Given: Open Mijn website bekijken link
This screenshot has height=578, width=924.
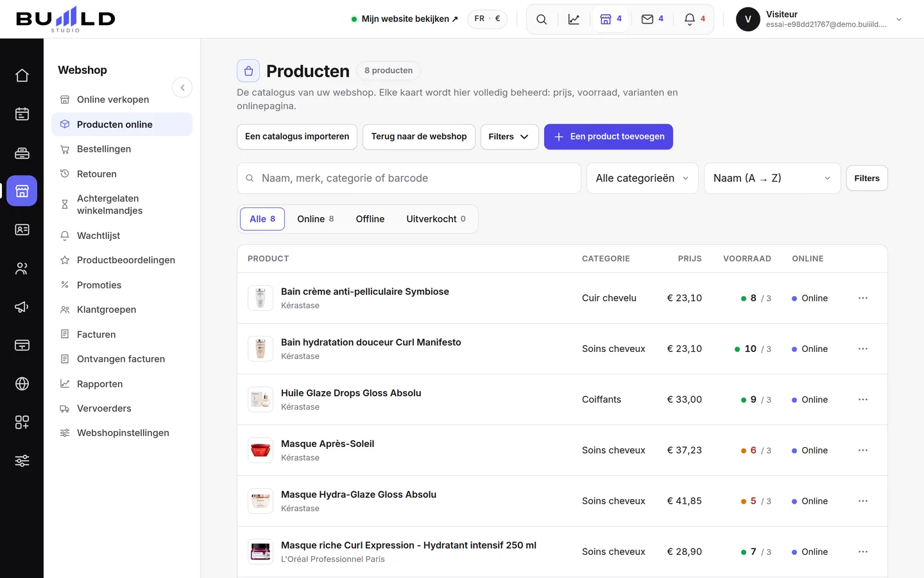Looking at the screenshot, I should pos(405,19).
